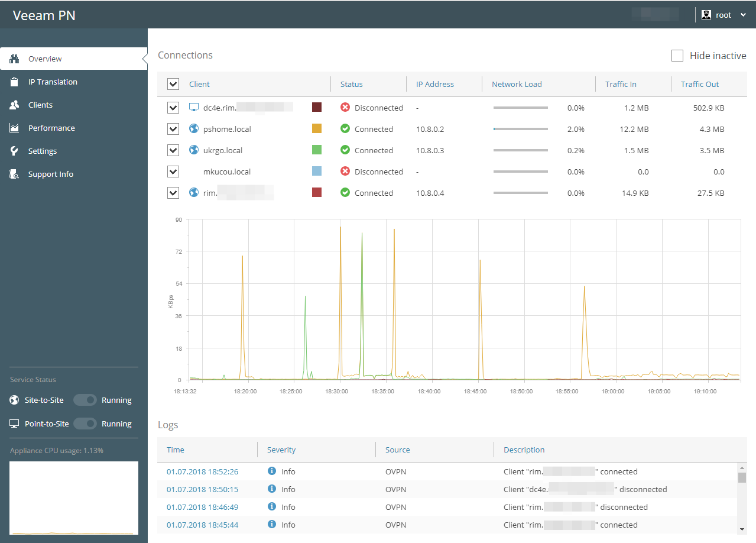Uncheck the ukrgo.local client checkbox

[173, 150]
